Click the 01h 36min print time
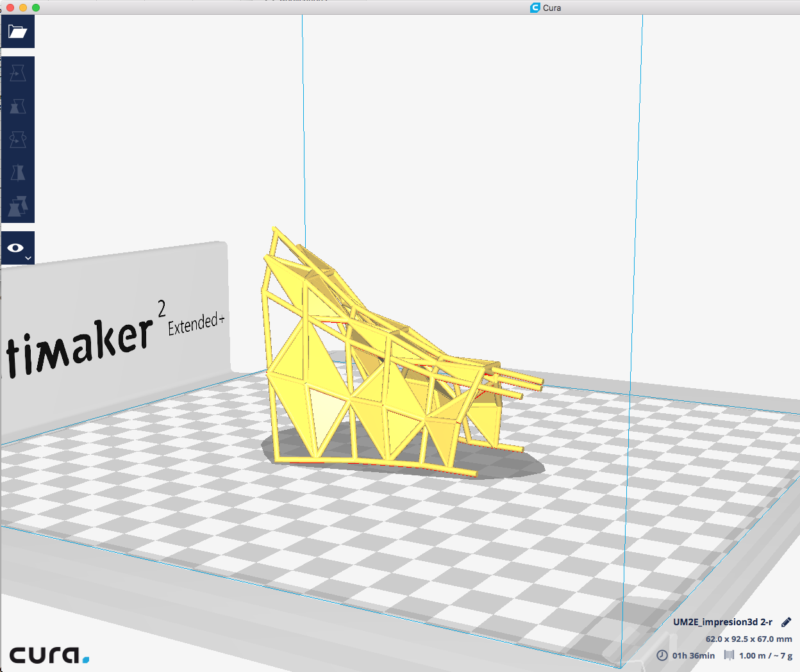This screenshot has height=672, width=800. click(x=694, y=655)
